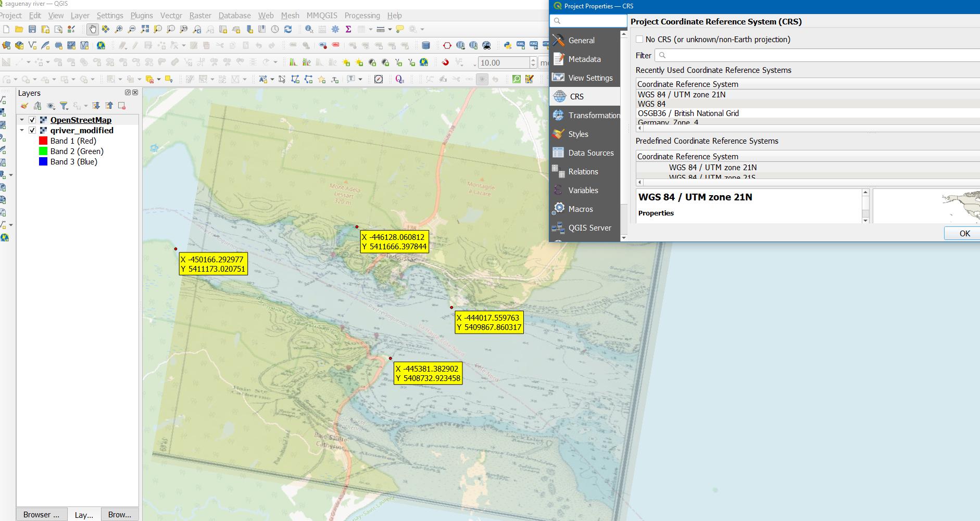Screen dimensions: 980x521
Task: Click the Band 1 red color swatch
Action: (43, 141)
